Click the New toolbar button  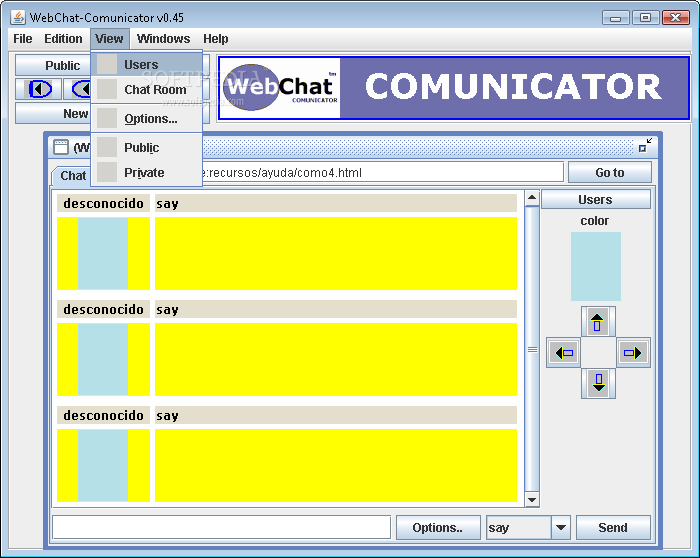tap(53, 113)
